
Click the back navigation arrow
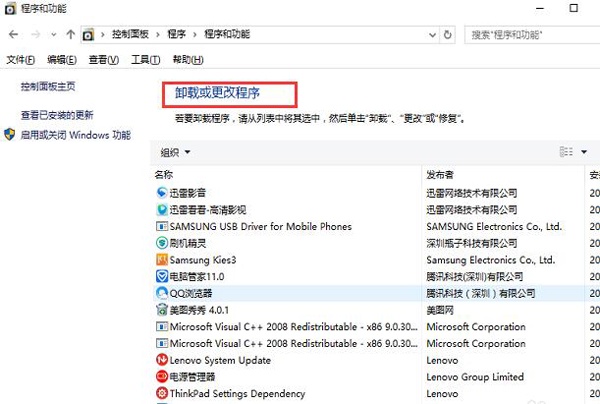pyautogui.click(x=13, y=34)
